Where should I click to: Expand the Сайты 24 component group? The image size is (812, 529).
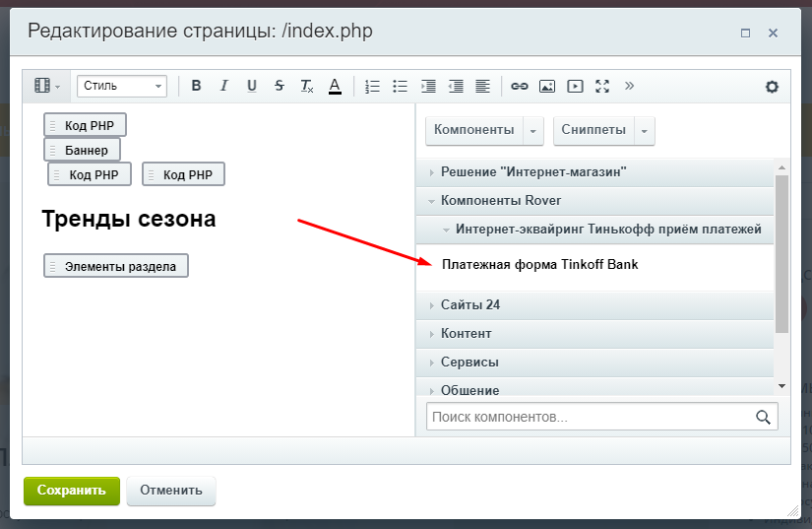[469, 305]
